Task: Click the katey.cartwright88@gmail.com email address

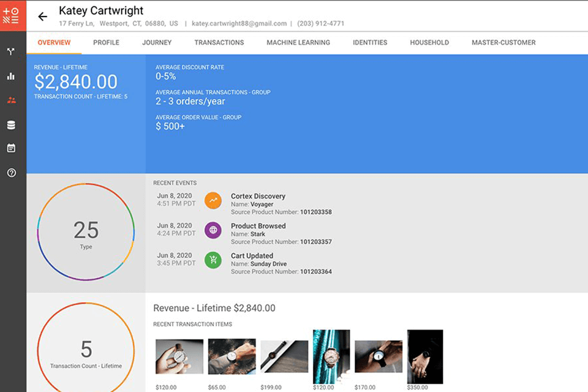Action: 239,24
